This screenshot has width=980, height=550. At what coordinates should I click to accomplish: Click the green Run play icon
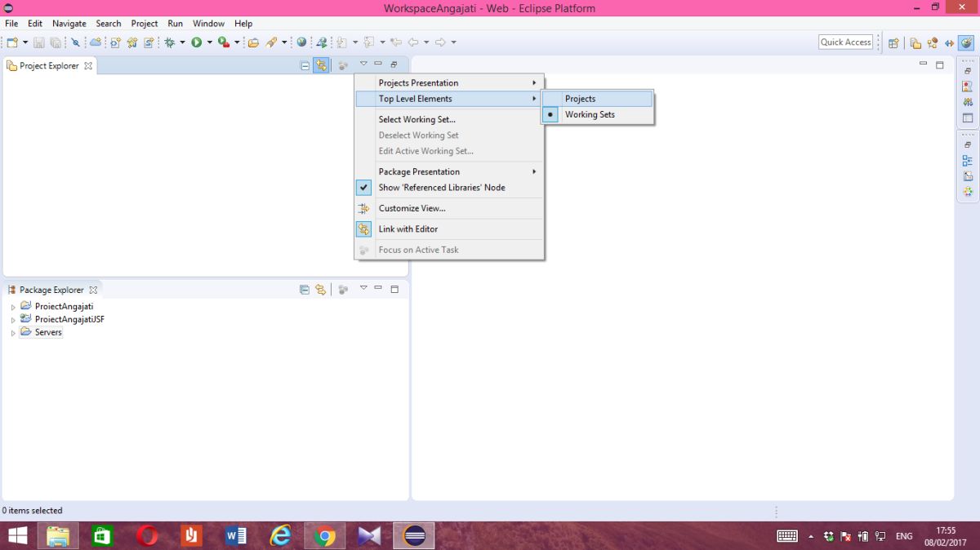197,42
